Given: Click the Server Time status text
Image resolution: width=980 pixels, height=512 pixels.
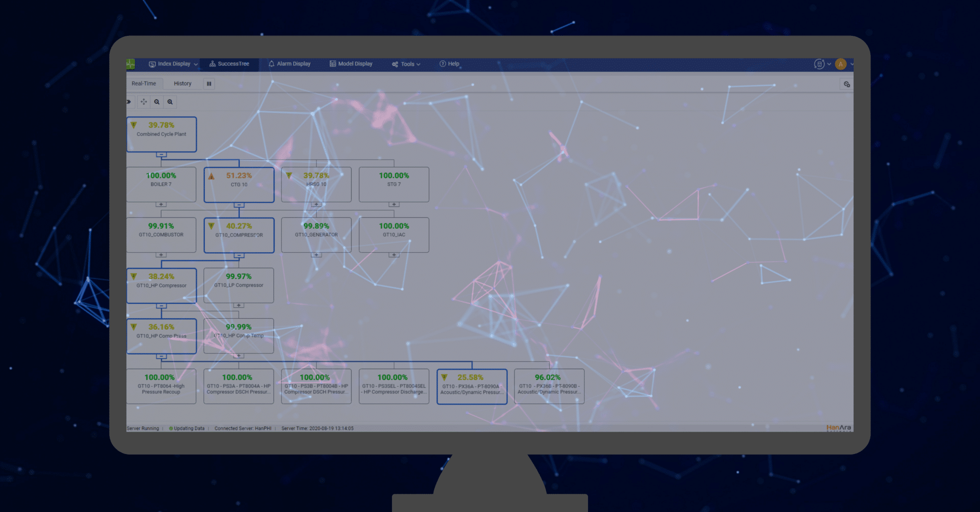Looking at the screenshot, I should pyautogui.click(x=317, y=429).
